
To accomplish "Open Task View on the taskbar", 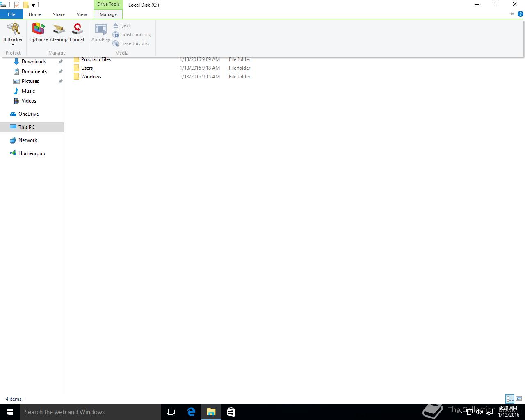I will pyautogui.click(x=171, y=412).
